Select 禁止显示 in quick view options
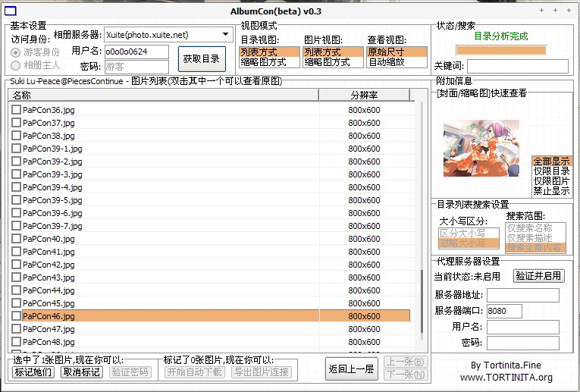580x392 pixels. coord(551,191)
